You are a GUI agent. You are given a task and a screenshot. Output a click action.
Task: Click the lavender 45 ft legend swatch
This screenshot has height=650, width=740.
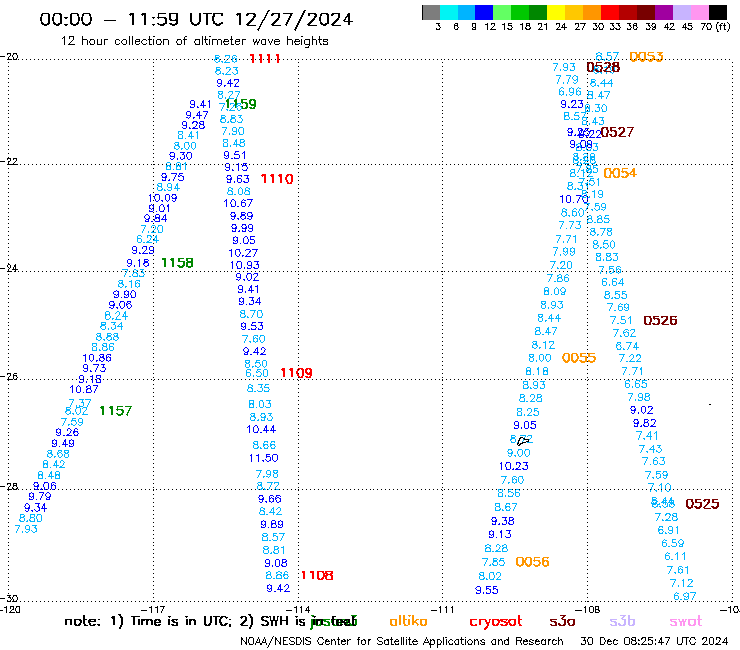click(682, 13)
